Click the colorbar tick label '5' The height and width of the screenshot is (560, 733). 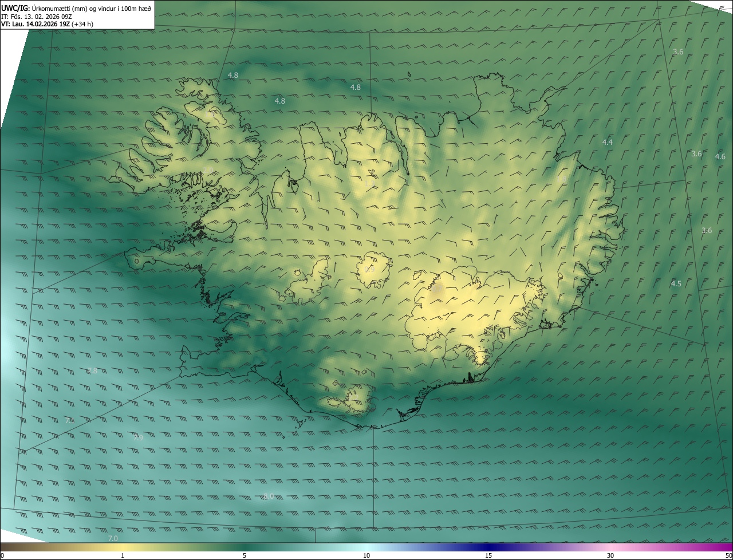coord(245,555)
